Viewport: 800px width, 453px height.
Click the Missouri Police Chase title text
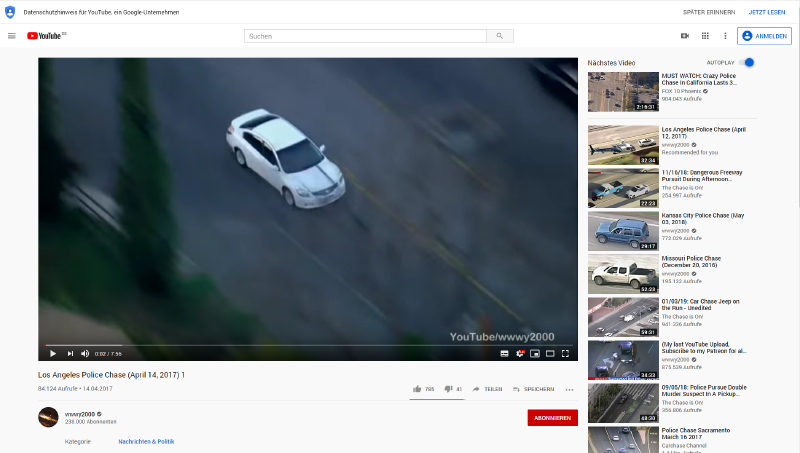click(x=691, y=262)
